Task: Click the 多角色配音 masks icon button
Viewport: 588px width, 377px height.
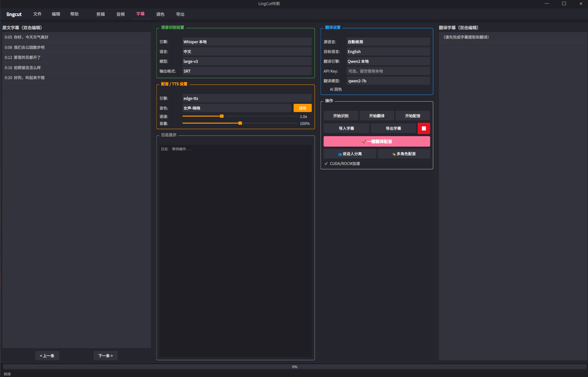Action: (x=404, y=154)
